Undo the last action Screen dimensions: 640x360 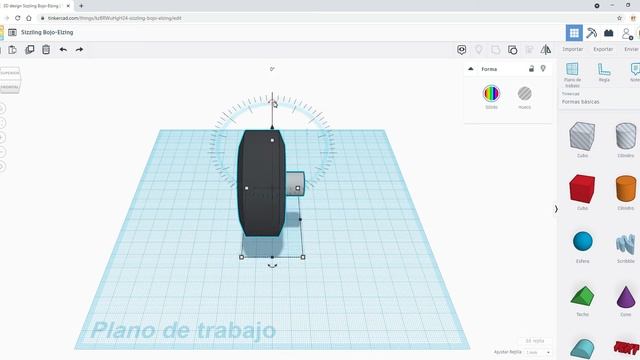tap(63, 50)
